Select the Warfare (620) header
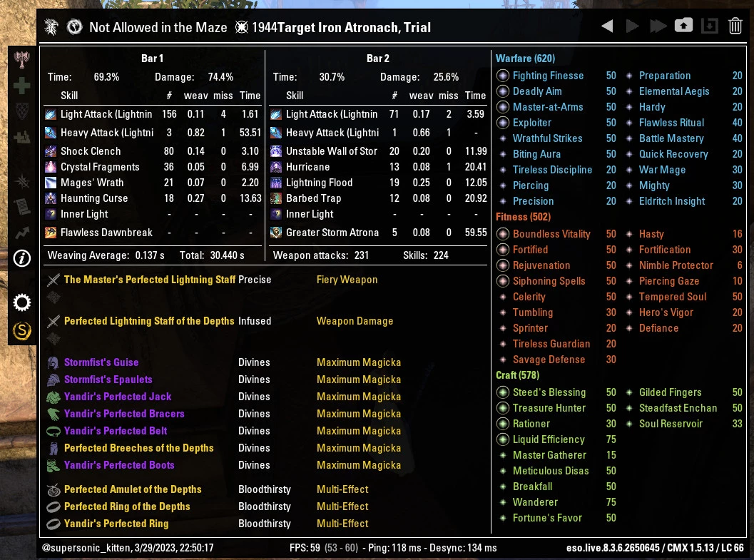 tap(525, 58)
